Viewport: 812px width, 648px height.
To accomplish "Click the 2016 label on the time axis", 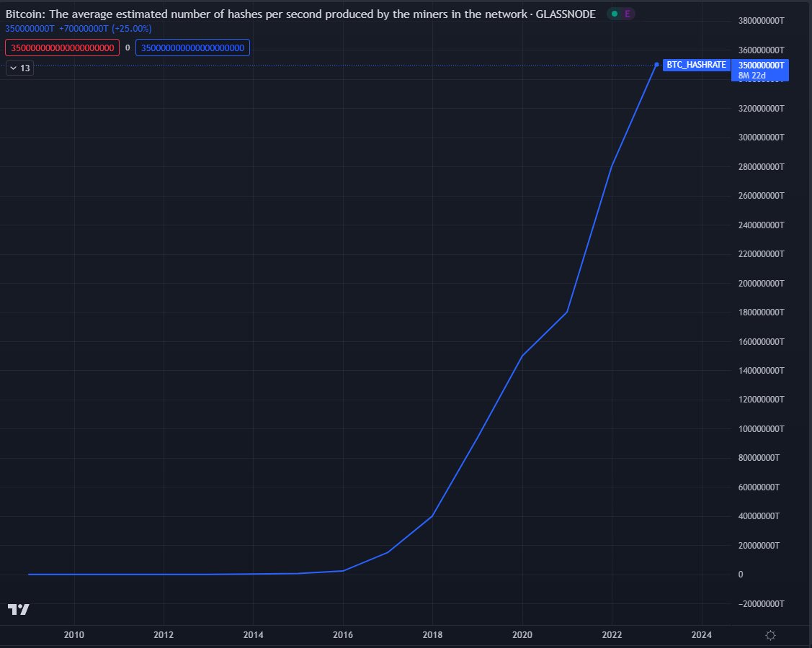I will 342,634.
